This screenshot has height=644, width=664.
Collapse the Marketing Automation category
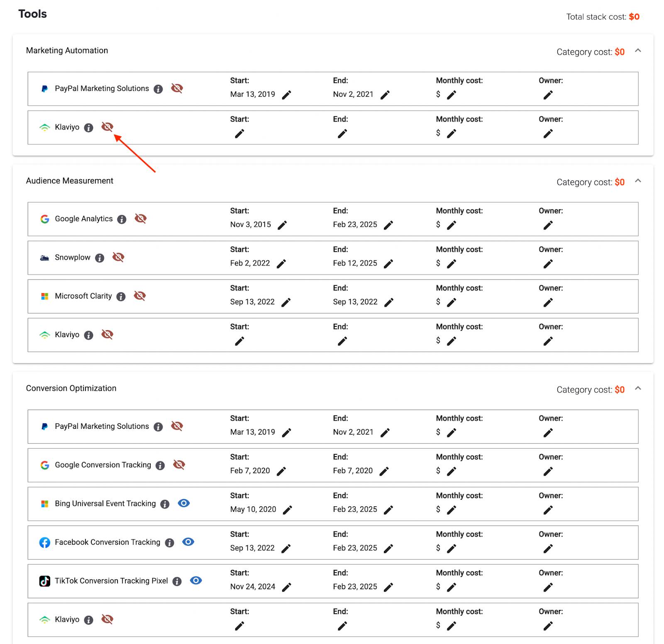638,51
